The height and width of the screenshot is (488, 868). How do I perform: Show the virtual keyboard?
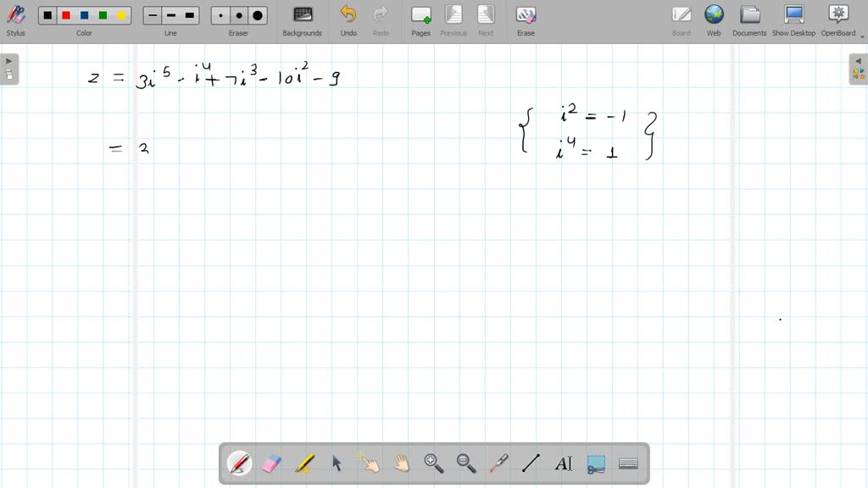click(x=628, y=463)
